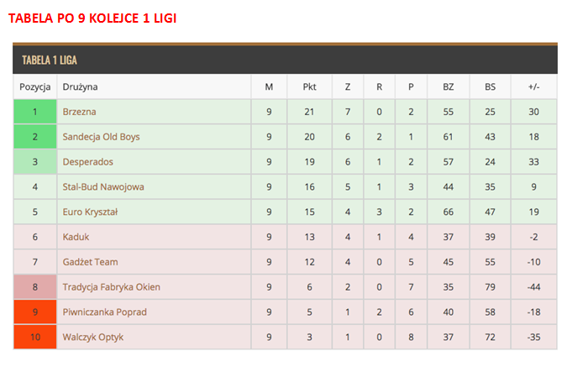The height and width of the screenshot is (367, 588).
Task: Sort by the +/- column header
Action: [x=534, y=87]
